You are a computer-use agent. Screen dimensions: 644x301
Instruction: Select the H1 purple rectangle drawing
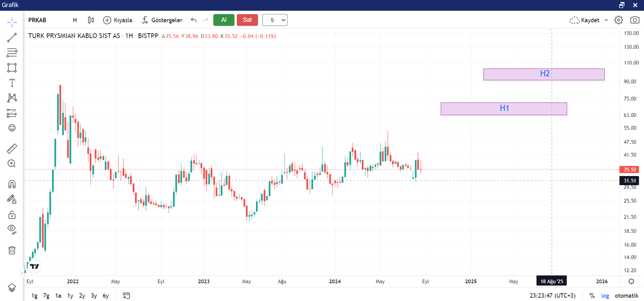504,109
